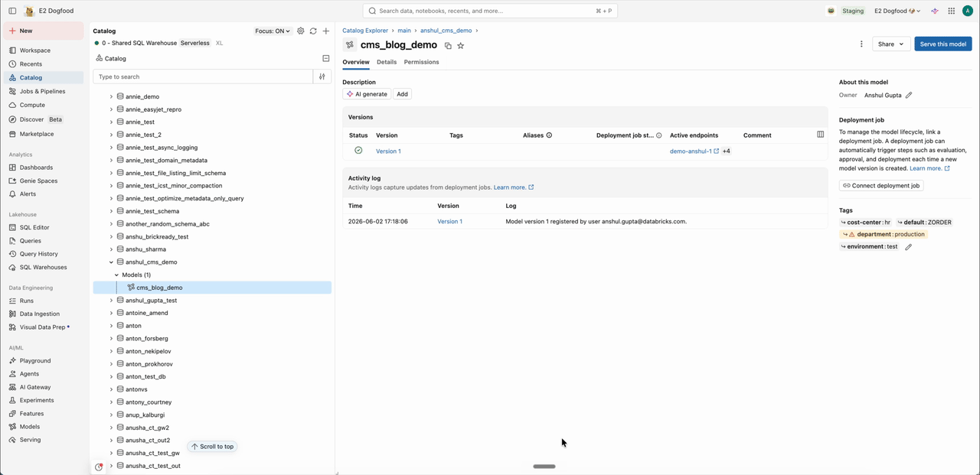Toggle the Focus: ON dropdown
The image size is (980, 475).
coord(273,31)
